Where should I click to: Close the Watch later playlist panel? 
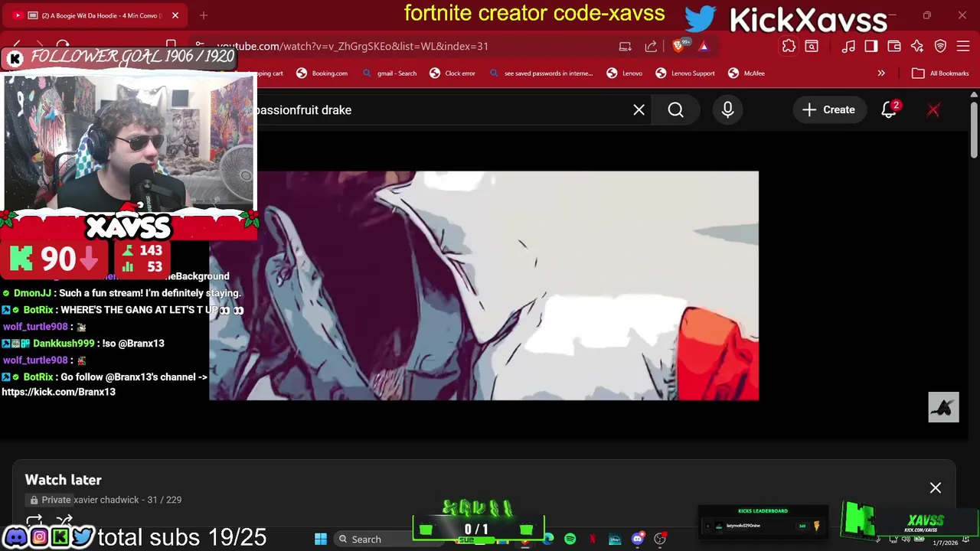(936, 487)
